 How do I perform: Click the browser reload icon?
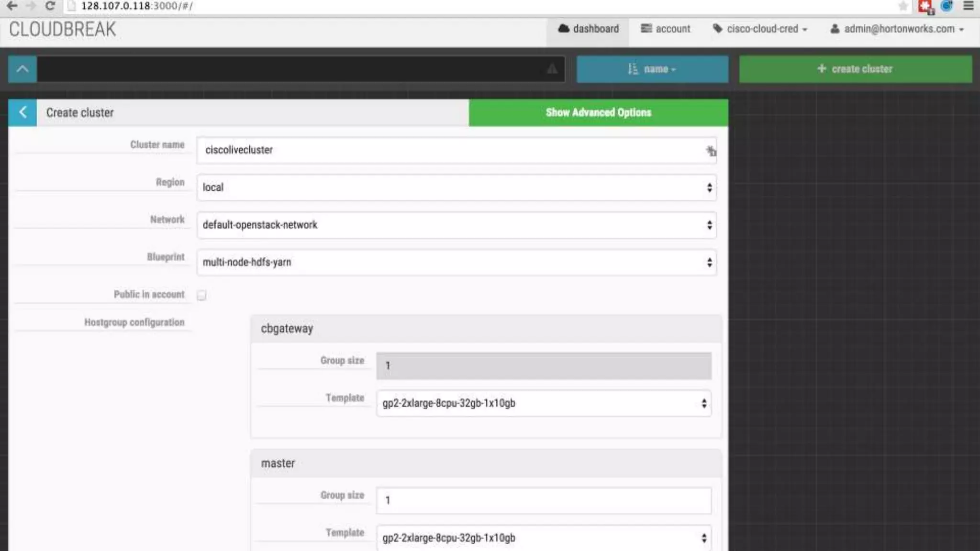click(50, 6)
